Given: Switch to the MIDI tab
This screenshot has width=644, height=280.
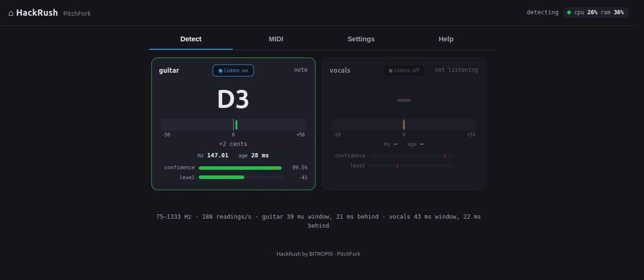Looking at the screenshot, I should click(276, 39).
